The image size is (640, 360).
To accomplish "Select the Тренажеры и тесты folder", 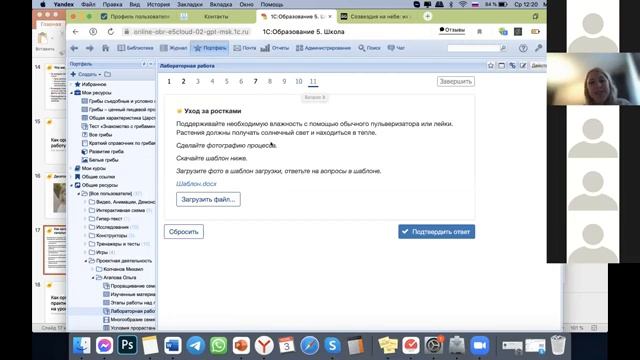I will point(118,244).
